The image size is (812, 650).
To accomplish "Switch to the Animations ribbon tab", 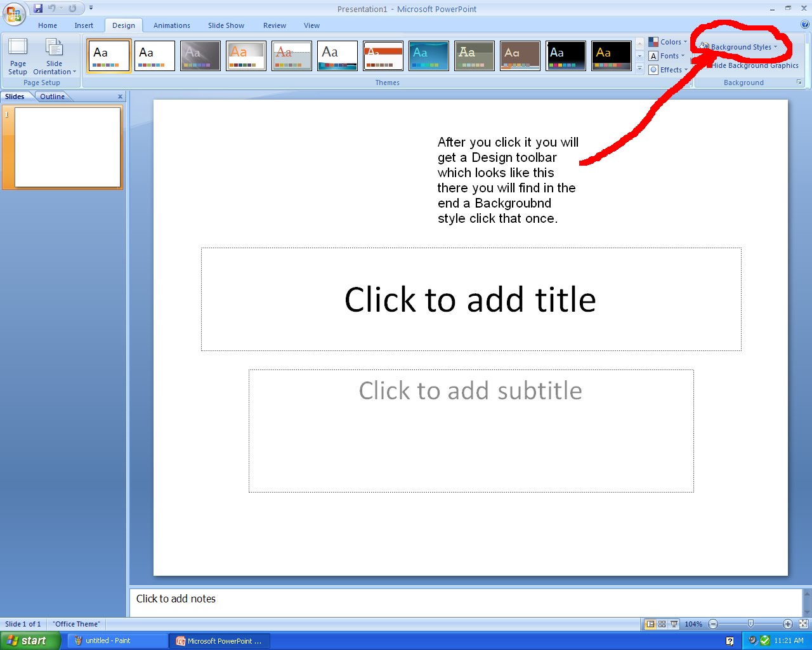I will point(172,25).
